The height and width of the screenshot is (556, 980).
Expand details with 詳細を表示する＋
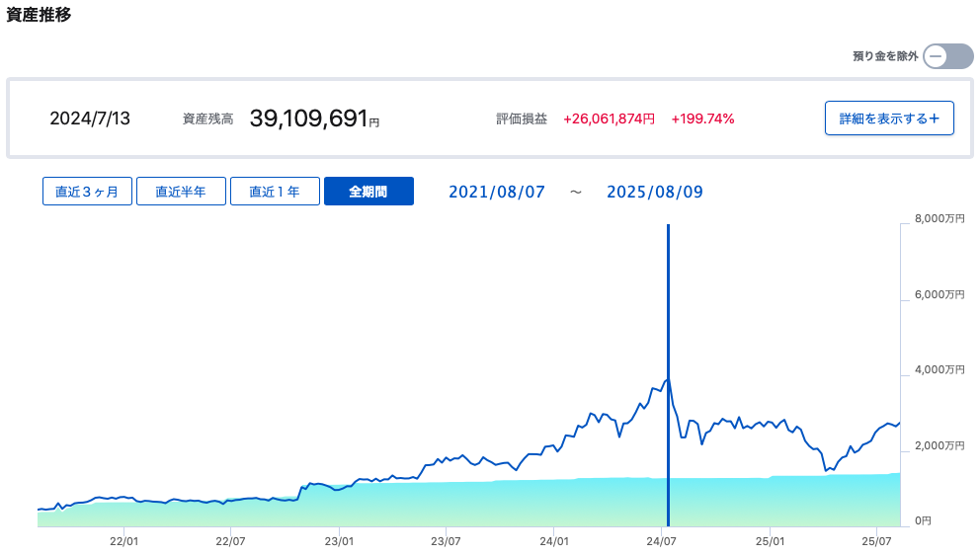(889, 119)
